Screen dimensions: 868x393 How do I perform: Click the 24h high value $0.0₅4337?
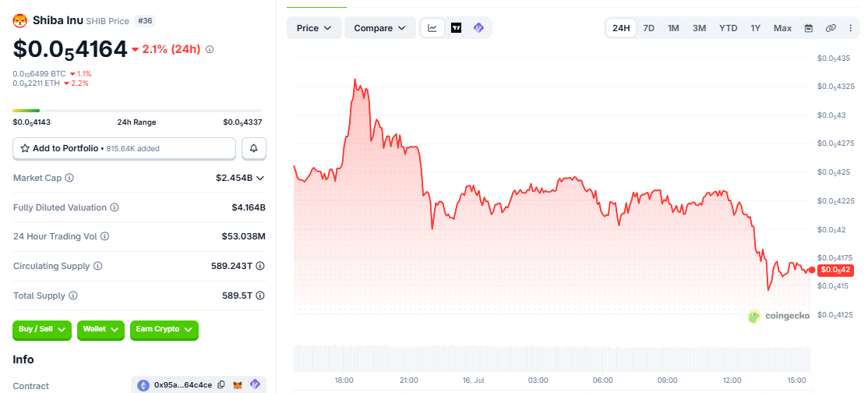(242, 122)
